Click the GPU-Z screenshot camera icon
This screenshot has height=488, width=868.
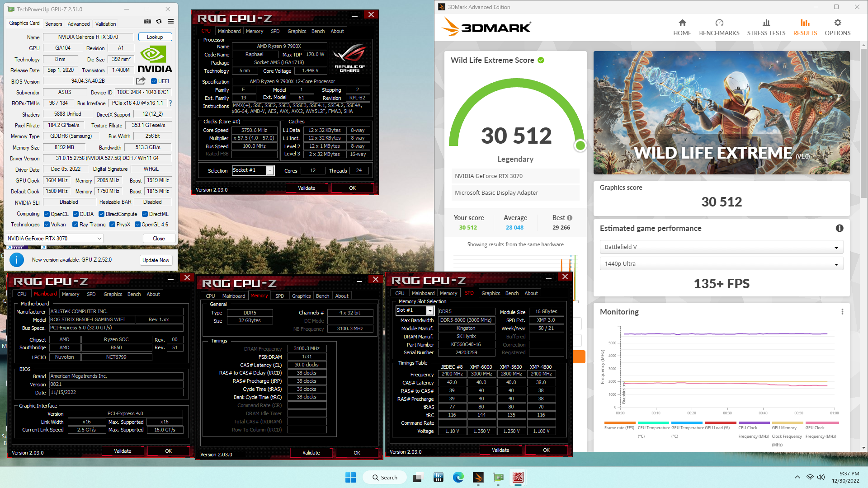pyautogui.click(x=147, y=21)
